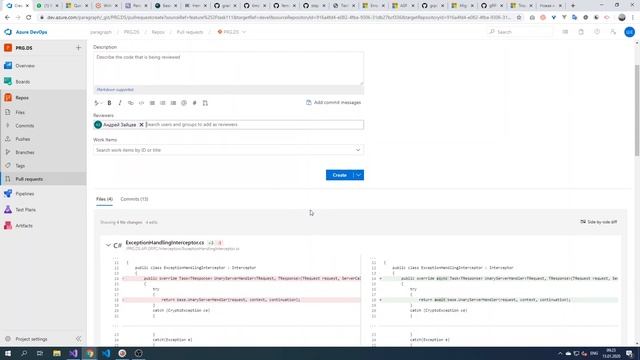Mention a pull request via toolbar icon
This screenshot has height=360, width=640.
[205, 103]
